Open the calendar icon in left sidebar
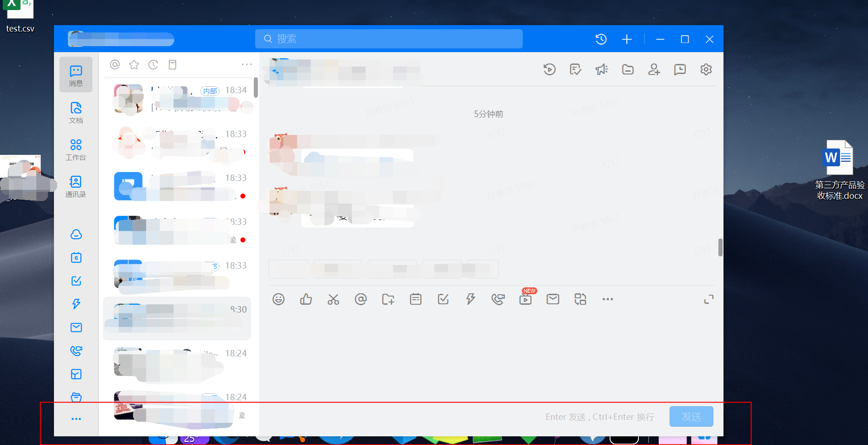Screen dimensions: 868x445 [x=76, y=258]
